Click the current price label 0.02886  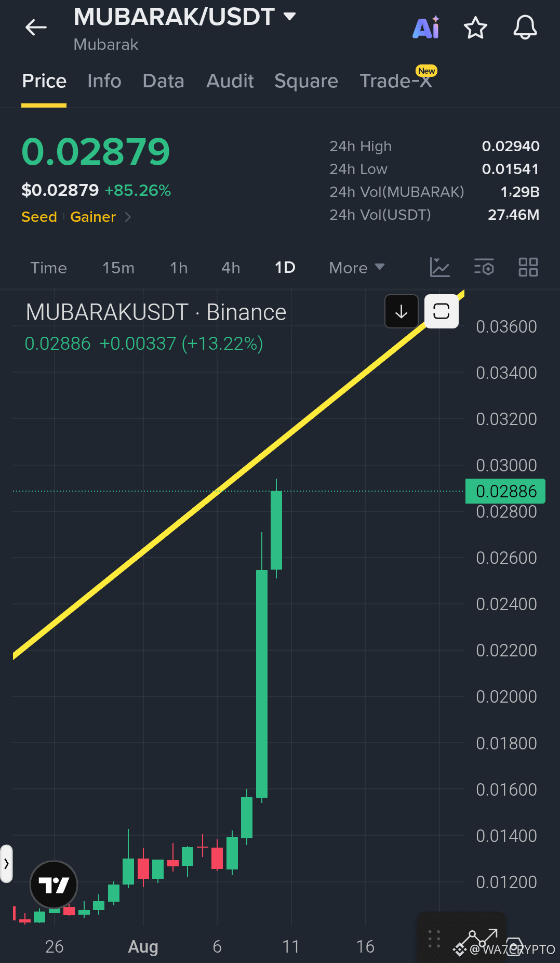[505, 491]
